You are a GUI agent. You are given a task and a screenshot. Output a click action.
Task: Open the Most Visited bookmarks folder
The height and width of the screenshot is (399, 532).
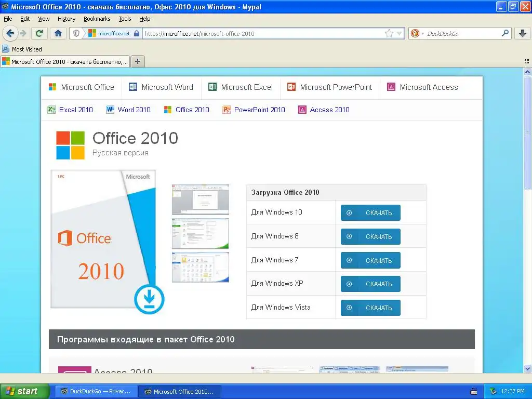pyautogui.click(x=22, y=49)
